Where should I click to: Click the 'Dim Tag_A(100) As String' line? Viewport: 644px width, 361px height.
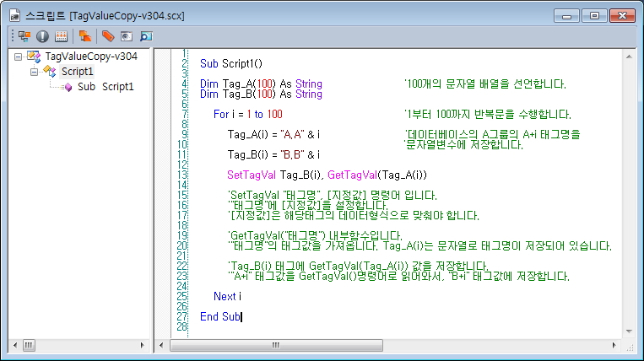261,84
